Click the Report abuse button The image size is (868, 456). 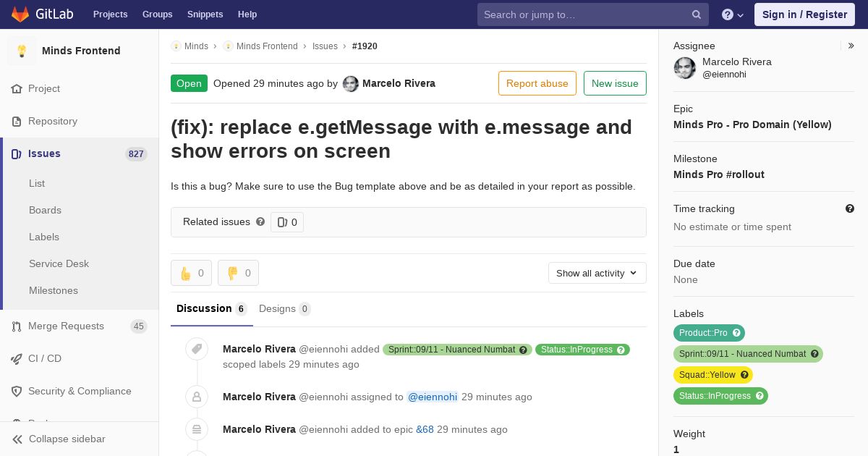coord(537,83)
